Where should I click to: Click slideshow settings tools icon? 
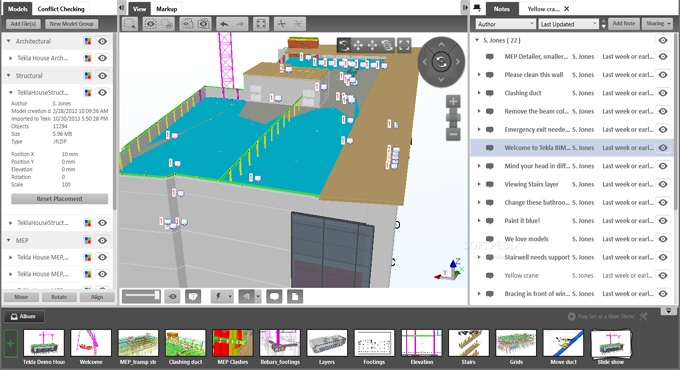click(x=644, y=317)
